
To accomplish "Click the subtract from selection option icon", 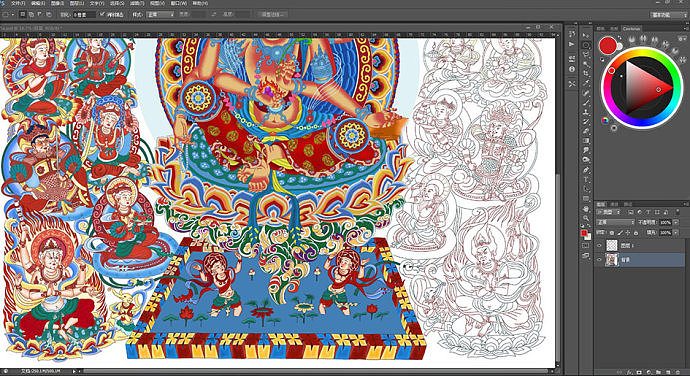I will tap(40, 14).
